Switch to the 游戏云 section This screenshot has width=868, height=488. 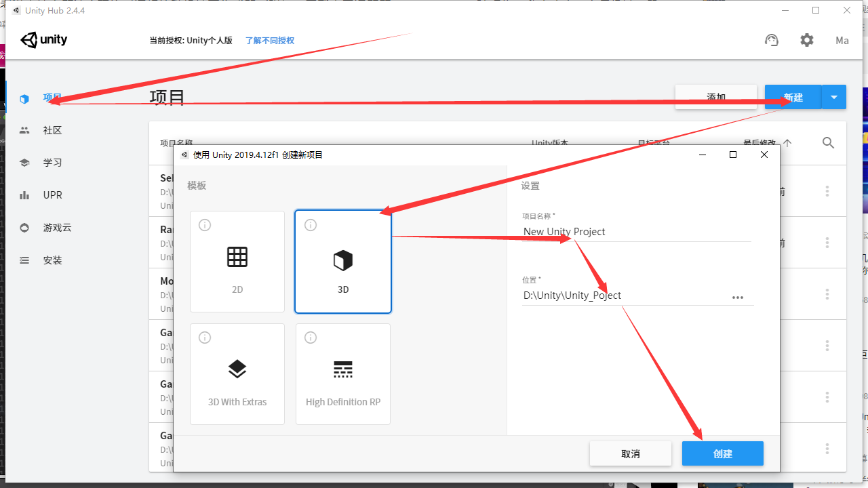[24, 227]
